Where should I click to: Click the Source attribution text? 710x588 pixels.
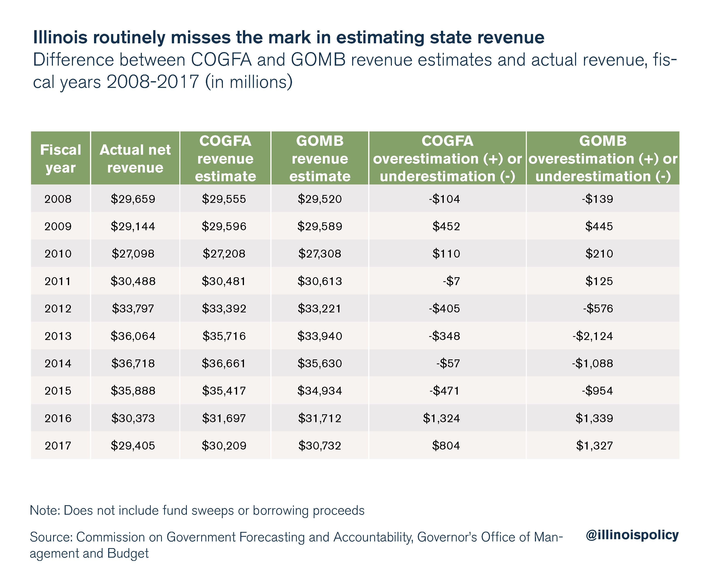(296, 545)
